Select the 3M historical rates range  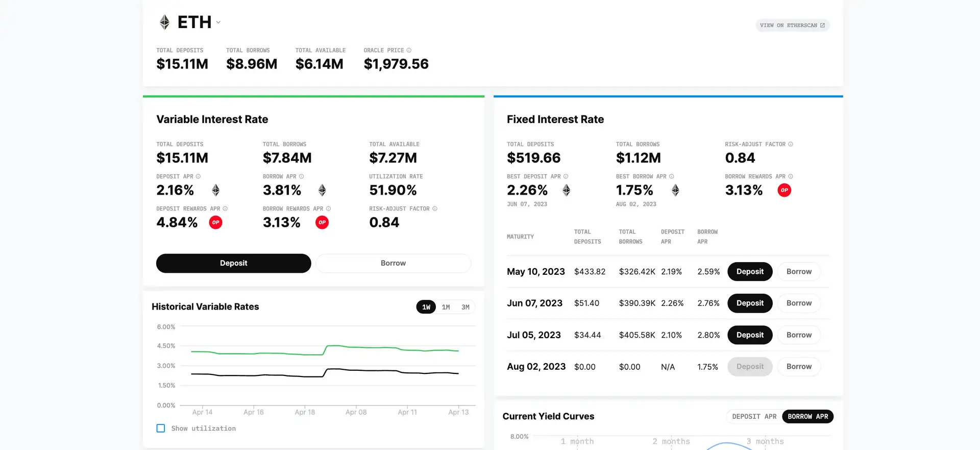click(x=465, y=307)
